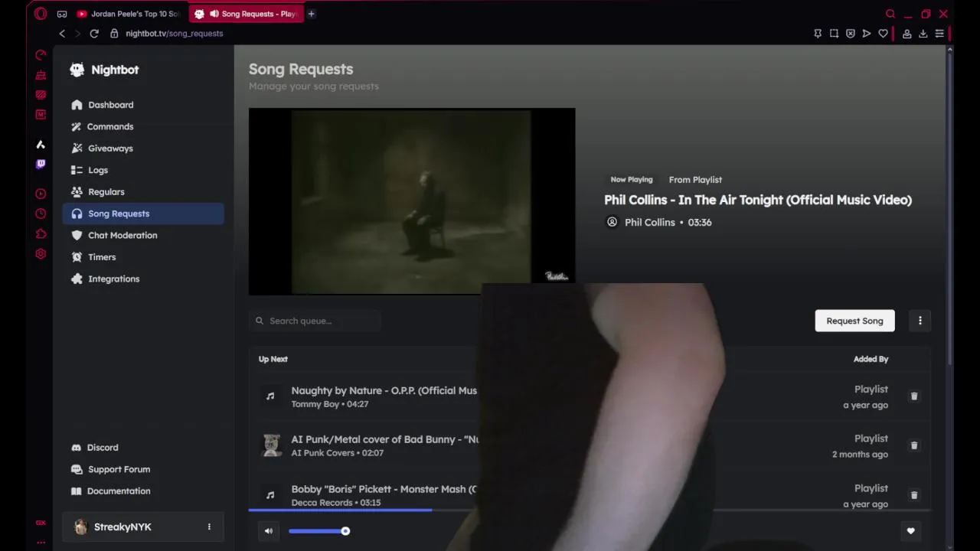980x551 pixels.
Task: Go to the Giveaways section
Action: (143, 148)
